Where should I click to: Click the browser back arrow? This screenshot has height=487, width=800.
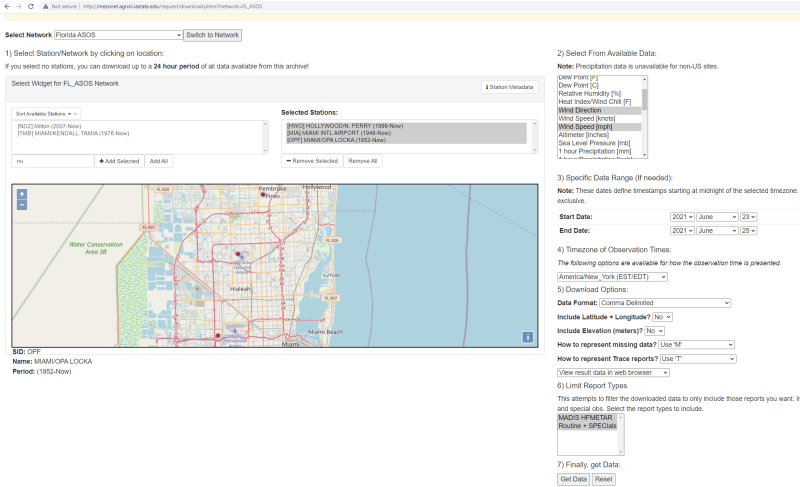tap(7, 6)
